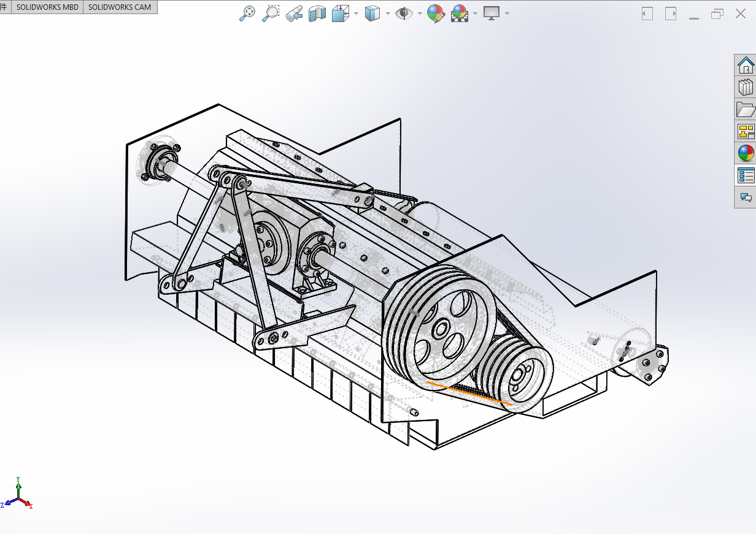Click the Apply Scene icon
The width and height of the screenshot is (756, 534).
point(460,13)
